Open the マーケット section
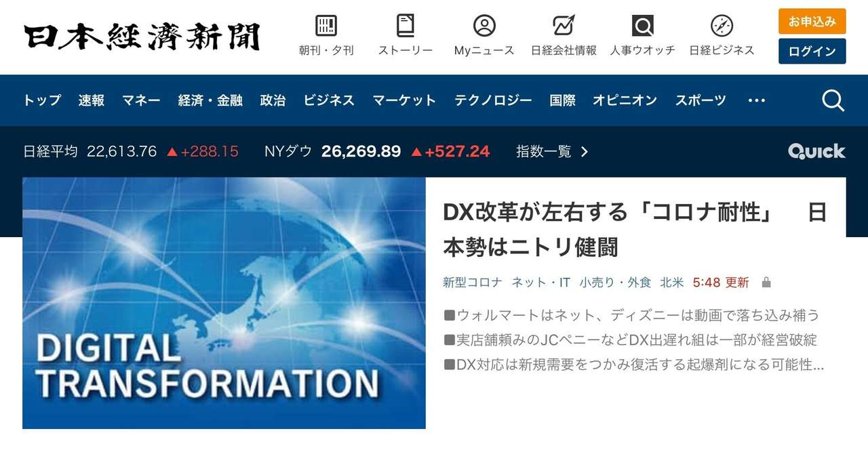This screenshot has width=868, height=454. coord(404,100)
